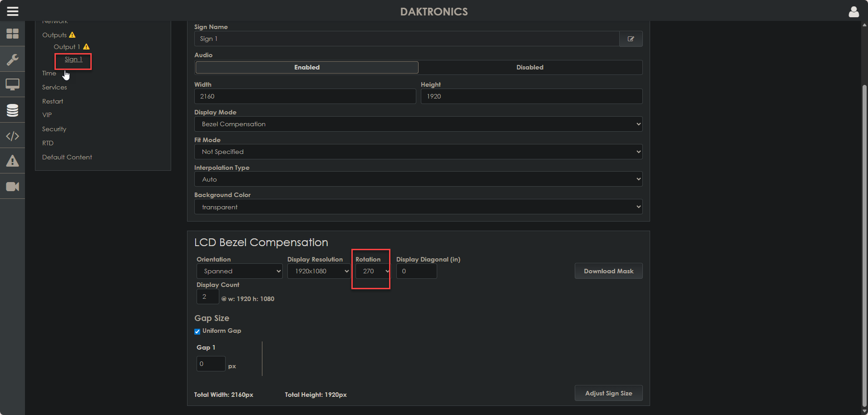The width and height of the screenshot is (868, 415).
Task: Open the wrench configuration icon
Action: point(13,59)
